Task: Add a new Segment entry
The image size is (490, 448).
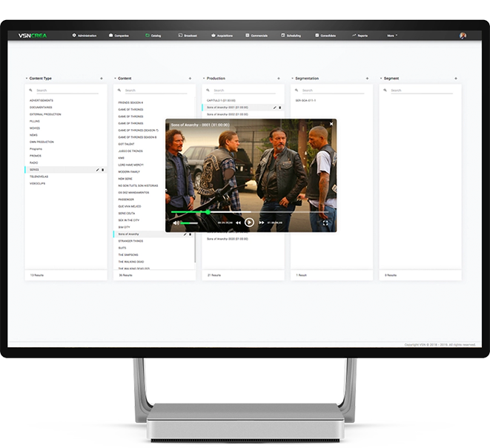Action: click(456, 79)
